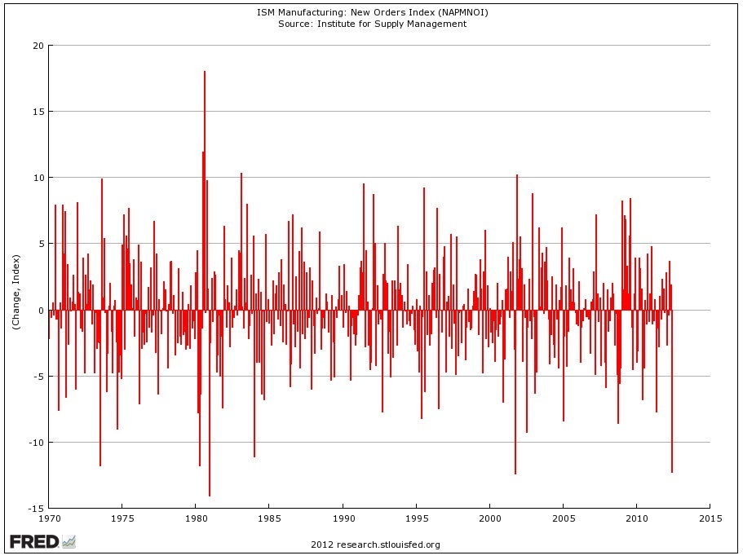Viewport: 743px width, 560px height.
Task: Select the 2015 x-axis tick label
Action: (x=710, y=518)
